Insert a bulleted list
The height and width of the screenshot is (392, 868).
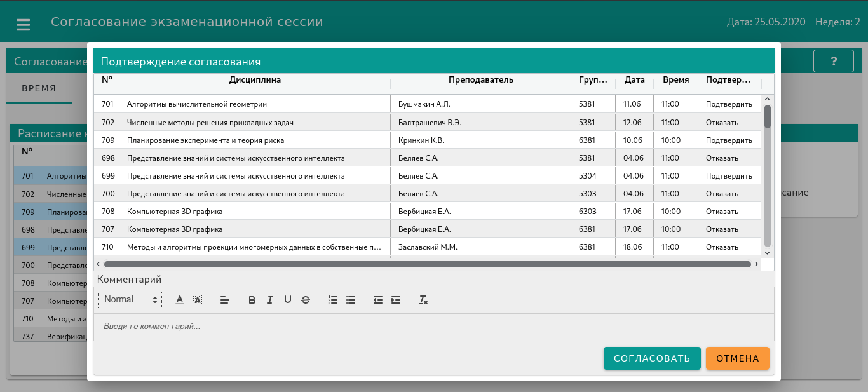[351, 300]
